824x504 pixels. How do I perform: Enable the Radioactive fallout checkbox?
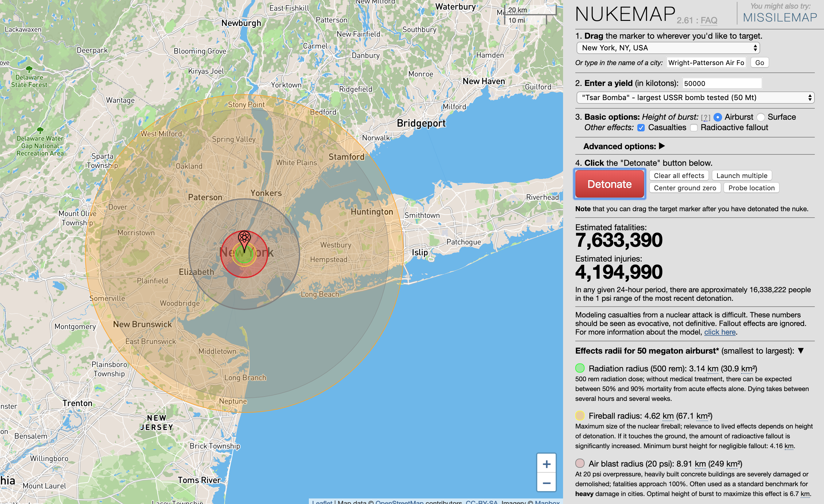tap(694, 128)
